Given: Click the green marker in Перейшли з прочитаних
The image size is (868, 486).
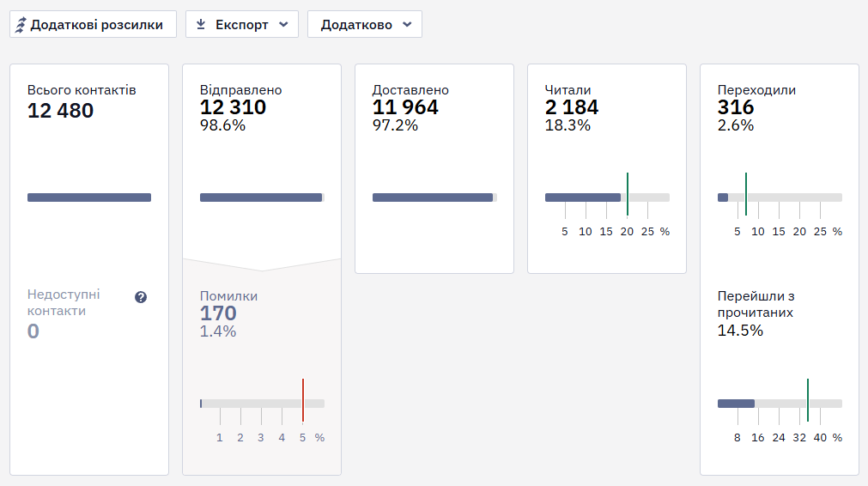Looking at the screenshot, I should [x=808, y=400].
